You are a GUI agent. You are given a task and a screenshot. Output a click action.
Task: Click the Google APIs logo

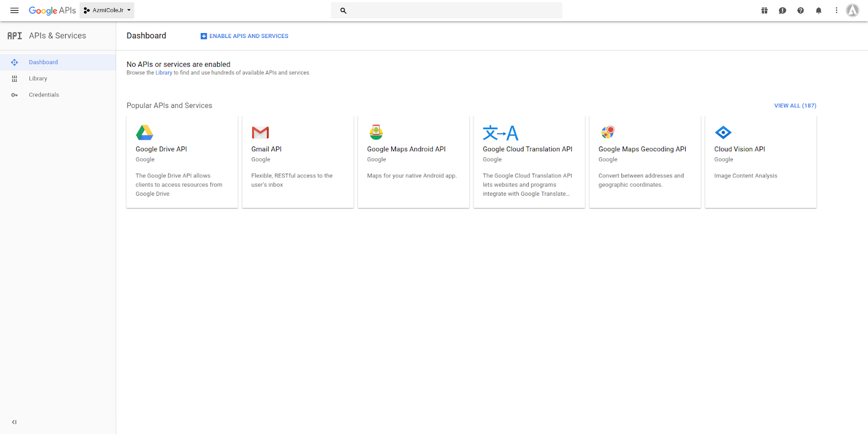(52, 10)
